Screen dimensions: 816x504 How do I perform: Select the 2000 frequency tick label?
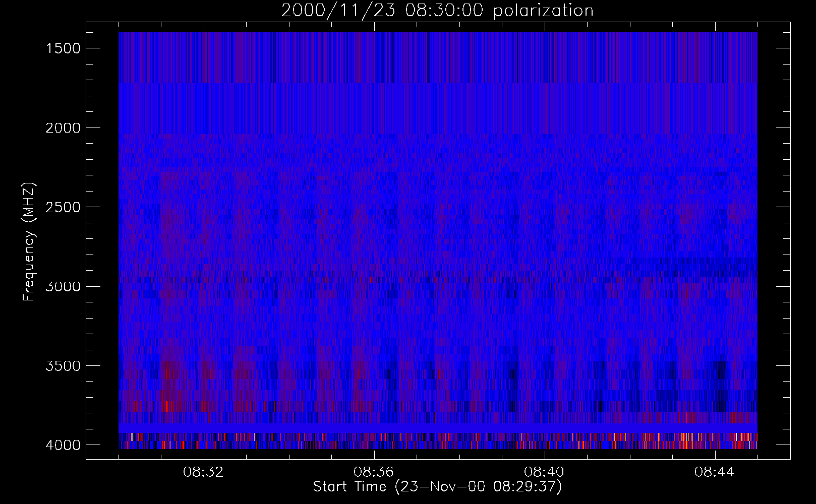[x=63, y=128]
